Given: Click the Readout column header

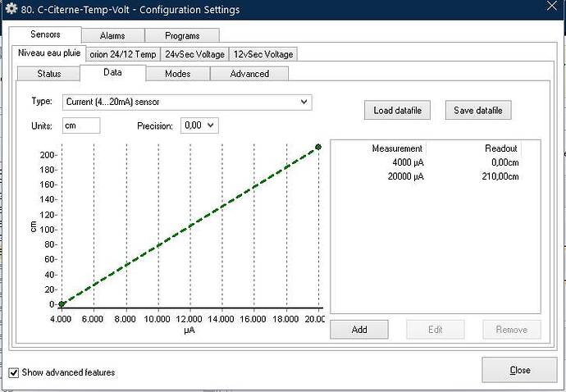Looking at the screenshot, I should (x=500, y=148).
